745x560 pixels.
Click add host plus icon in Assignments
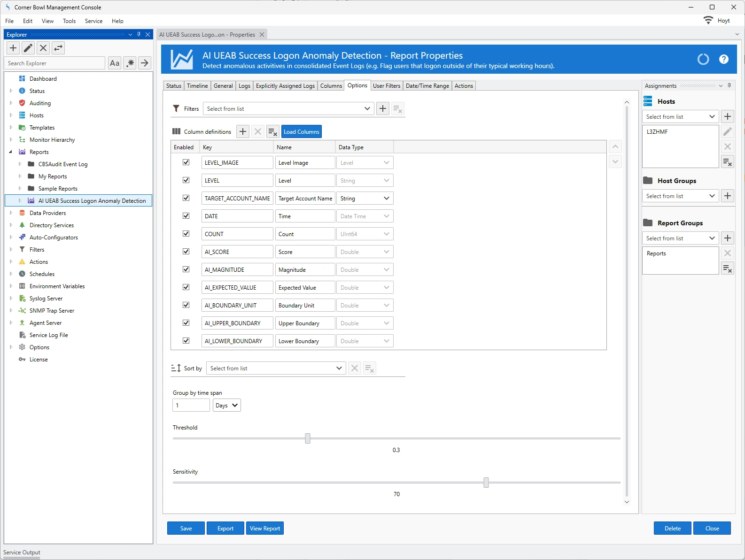[x=727, y=116]
